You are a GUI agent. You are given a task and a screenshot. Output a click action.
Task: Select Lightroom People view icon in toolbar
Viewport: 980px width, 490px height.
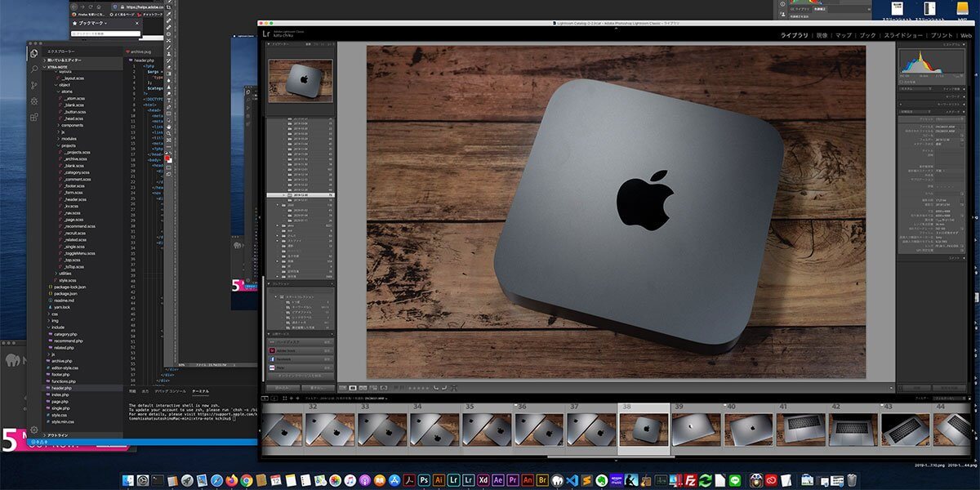384,388
